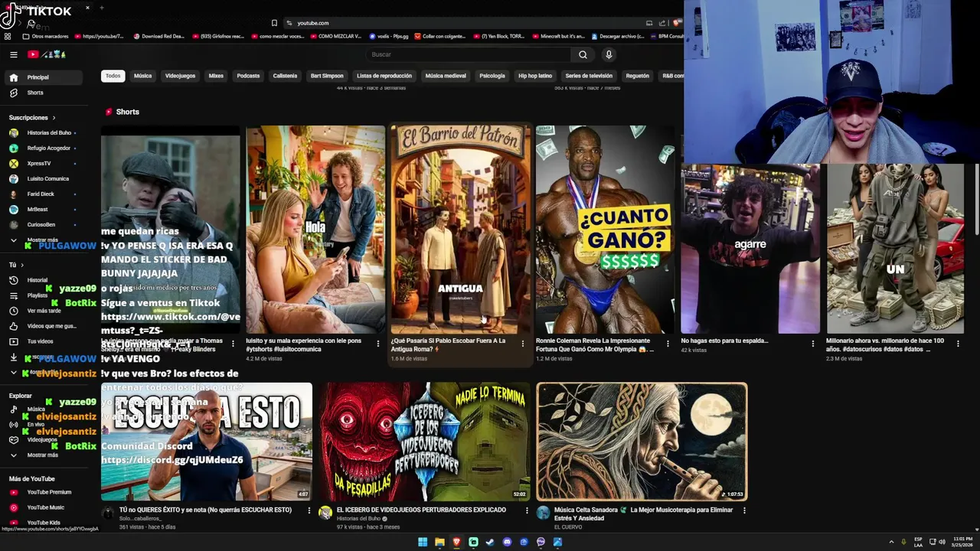Open the Farid Dieck subscription
The width and height of the screenshot is (980, 551).
pos(44,194)
